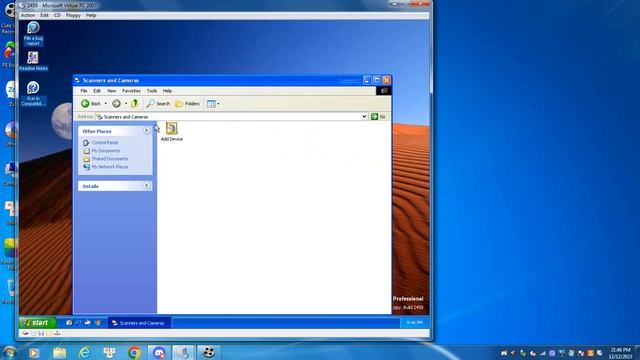Open the Favorites menu in Explorer
The height and width of the screenshot is (360, 640).
click(131, 91)
